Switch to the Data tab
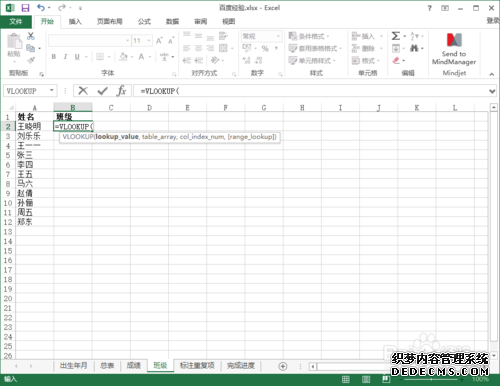Viewport: 500px width, 386px height. (x=172, y=22)
